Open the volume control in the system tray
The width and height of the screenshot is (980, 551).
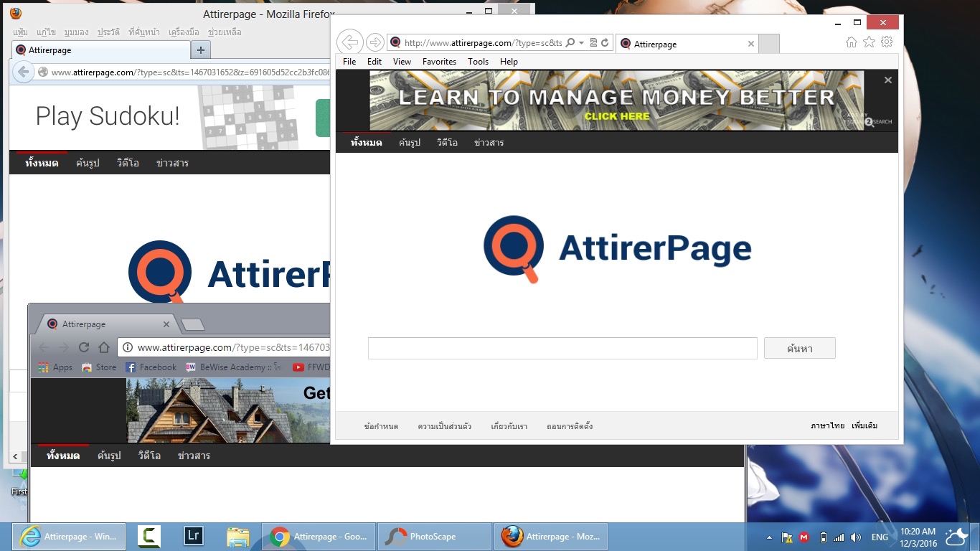(855, 537)
